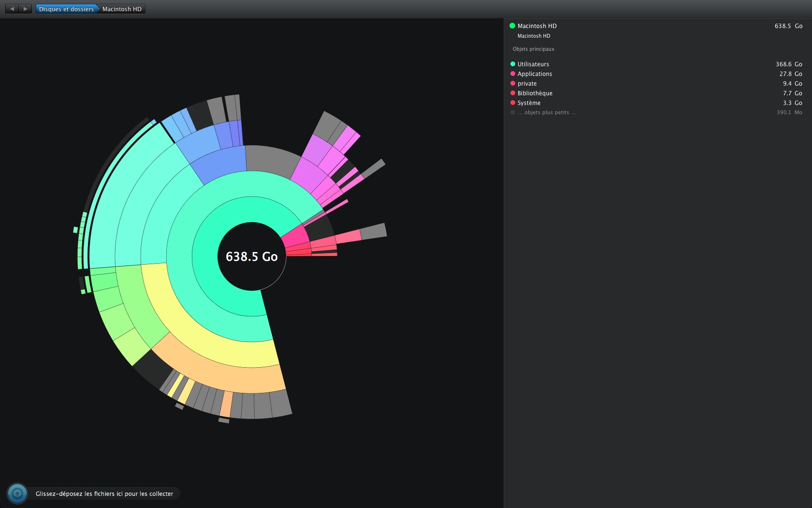Open the private folder entry

pos(527,83)
